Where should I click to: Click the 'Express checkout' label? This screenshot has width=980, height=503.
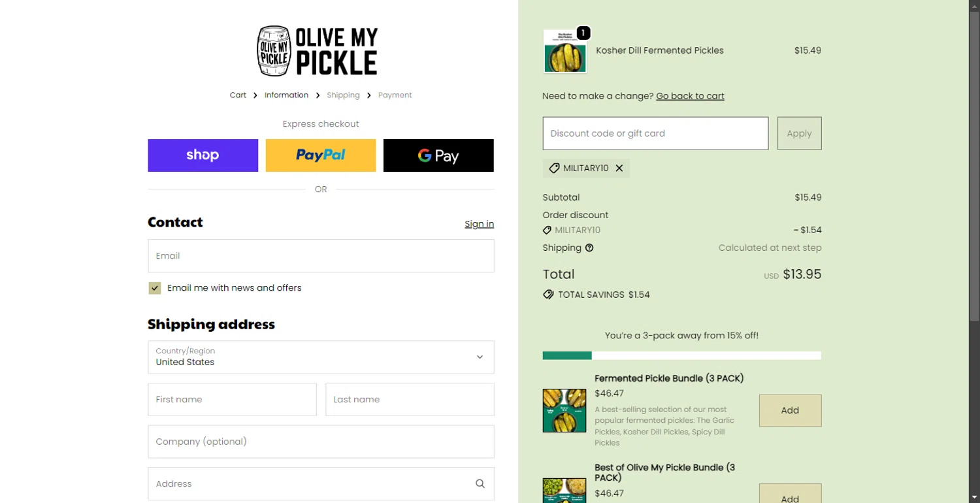click(x=321, y=124)
